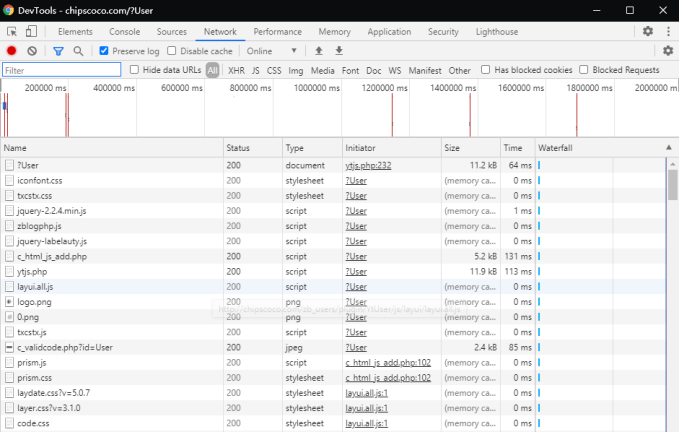Open Network settings gear in the toolbar
Viewport: 680px width, 432px height.
668,51
